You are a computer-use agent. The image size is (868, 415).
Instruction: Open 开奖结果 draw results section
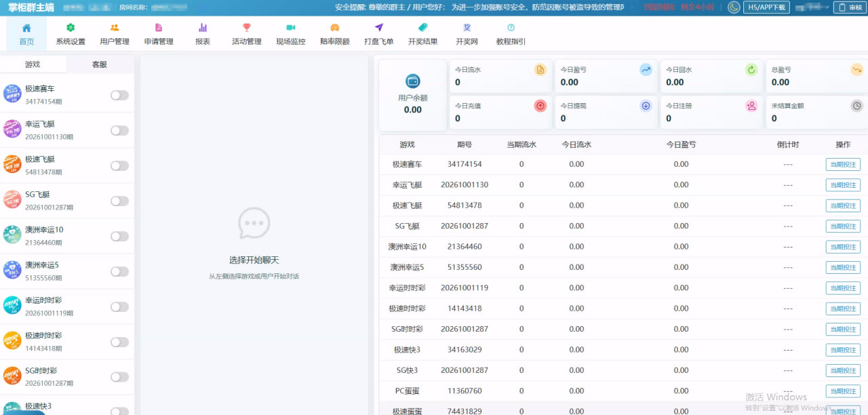423,34
